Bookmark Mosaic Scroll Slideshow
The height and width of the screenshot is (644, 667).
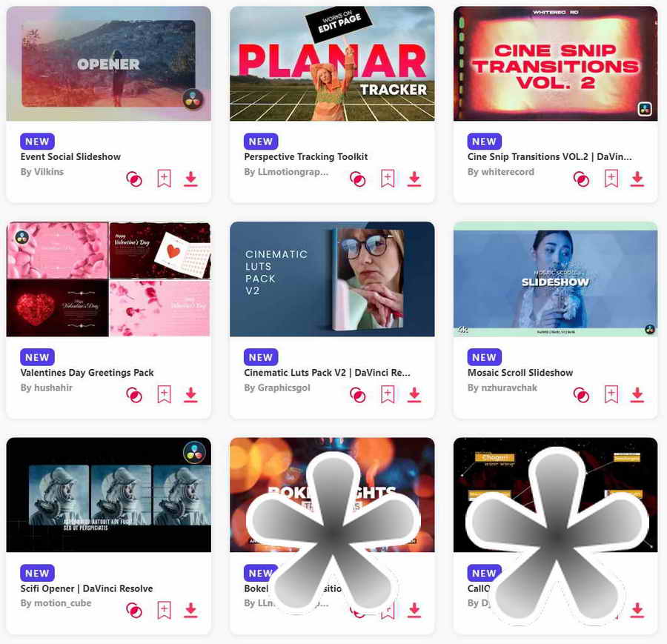click(x=611, y=394)
